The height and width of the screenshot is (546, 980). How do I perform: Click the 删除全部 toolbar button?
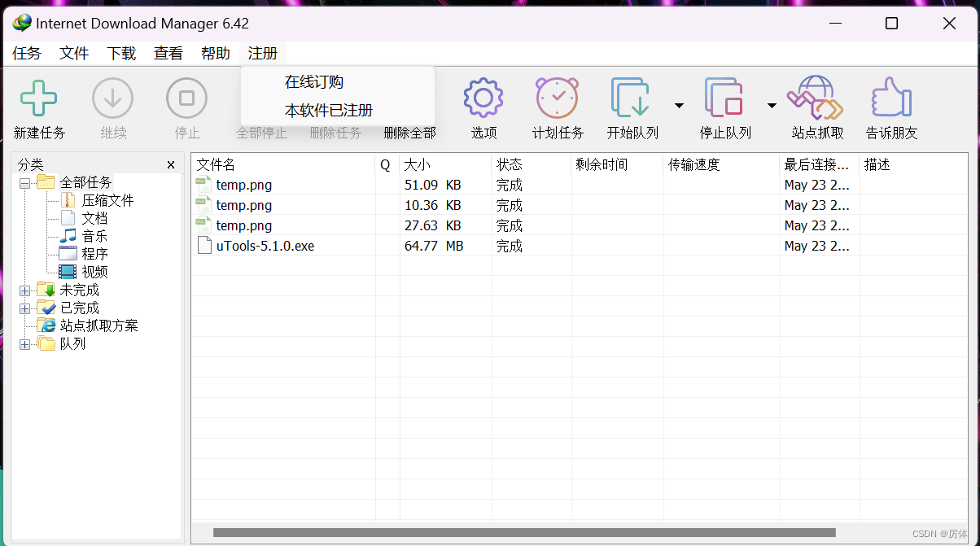tap(409, 133)
